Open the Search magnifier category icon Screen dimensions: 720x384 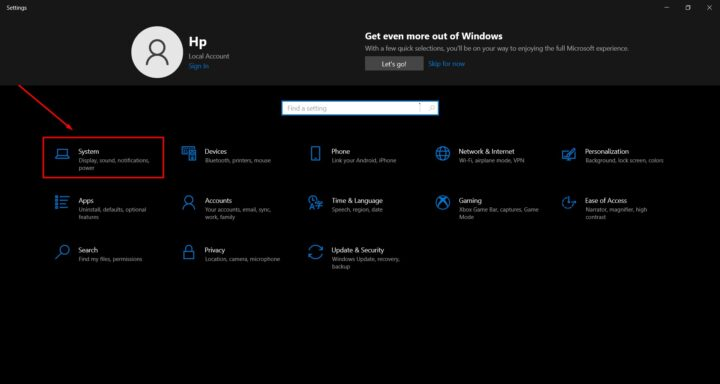[x=62, y=252]
